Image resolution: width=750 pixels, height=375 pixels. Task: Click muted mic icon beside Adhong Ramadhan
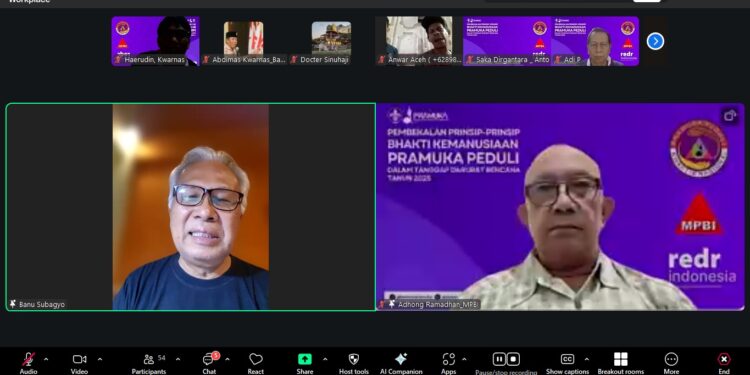point(382,304)
